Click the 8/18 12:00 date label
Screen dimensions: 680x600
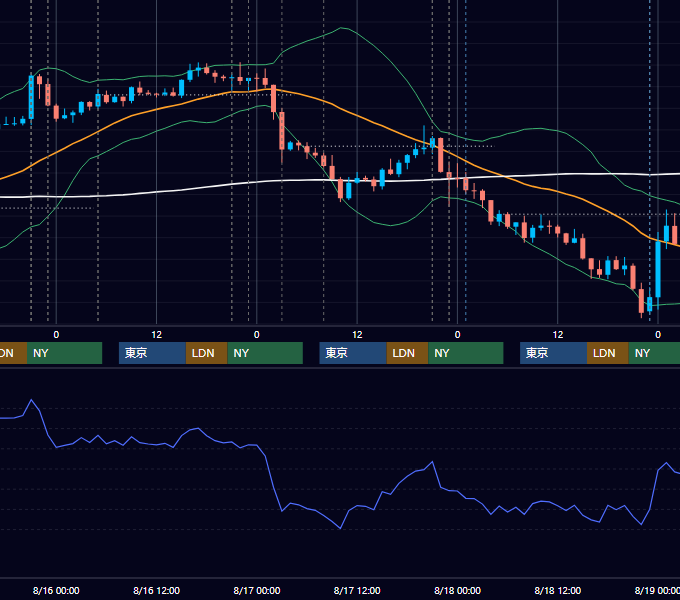click(558, 590)
